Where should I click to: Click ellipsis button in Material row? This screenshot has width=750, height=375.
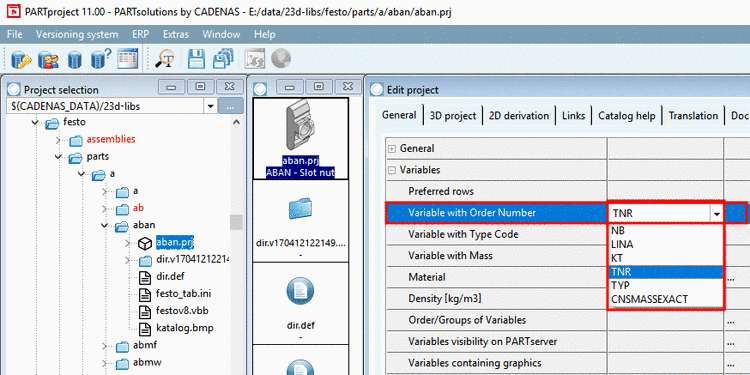(x=730, y=277)
